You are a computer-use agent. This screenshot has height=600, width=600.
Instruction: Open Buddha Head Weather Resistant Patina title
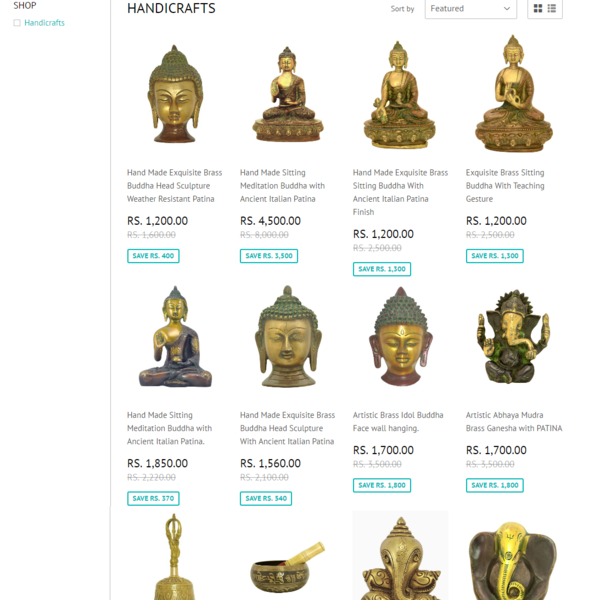coord(174,186)
